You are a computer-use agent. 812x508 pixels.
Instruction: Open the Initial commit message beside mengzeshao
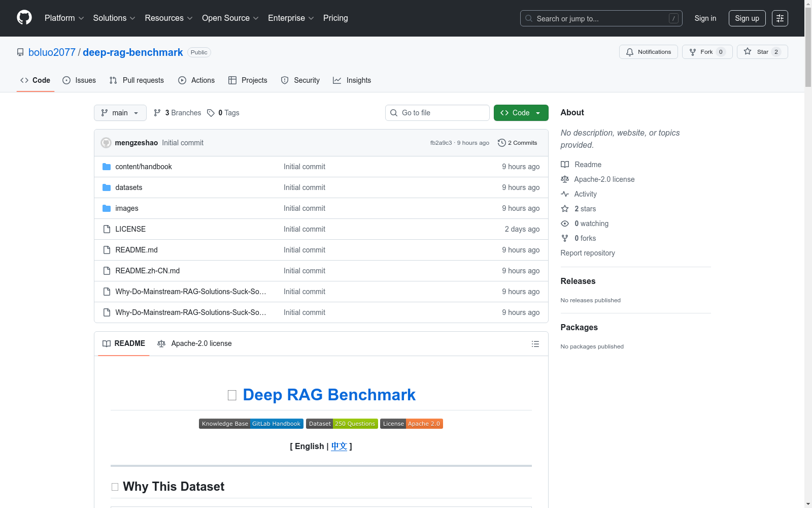point(183,143)
